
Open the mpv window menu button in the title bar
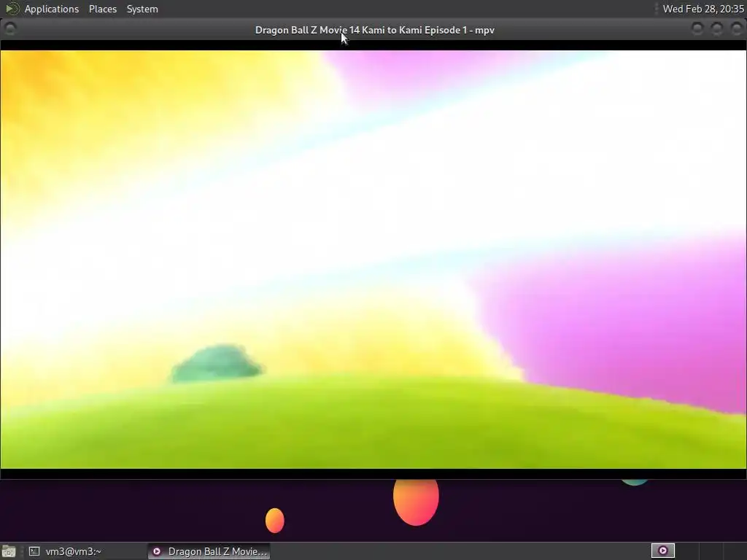pos(10,29)
